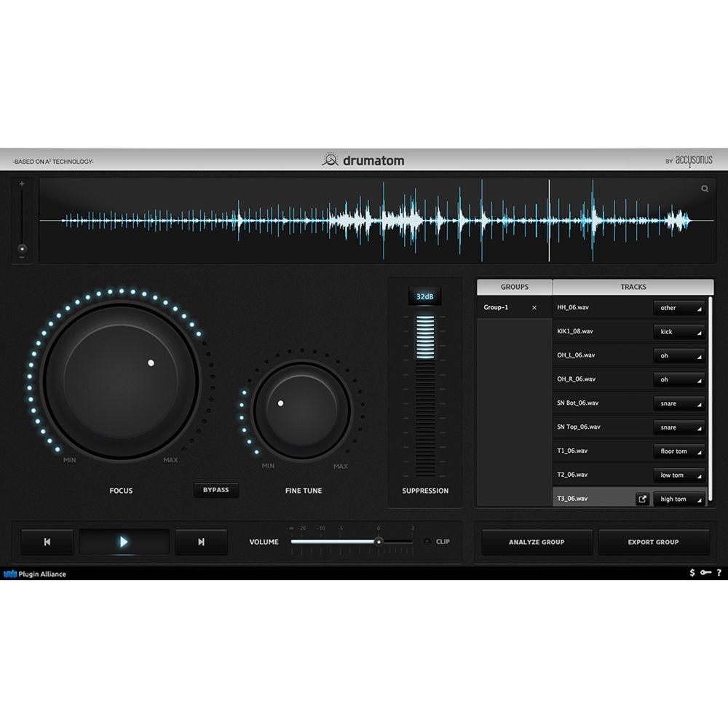Open the waveform zoom magnifier
The height and width of the screenshot is (728, 728).
pyautogui.click(x=704, y=189)
